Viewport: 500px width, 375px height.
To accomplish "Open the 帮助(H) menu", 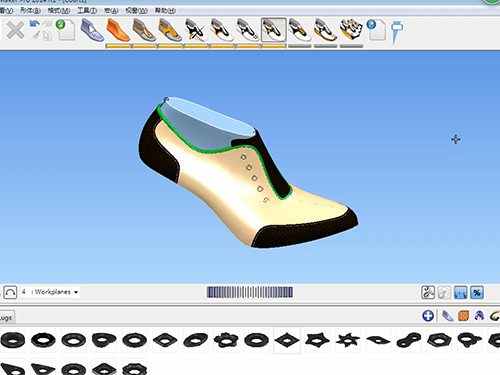I will (165, 11).
